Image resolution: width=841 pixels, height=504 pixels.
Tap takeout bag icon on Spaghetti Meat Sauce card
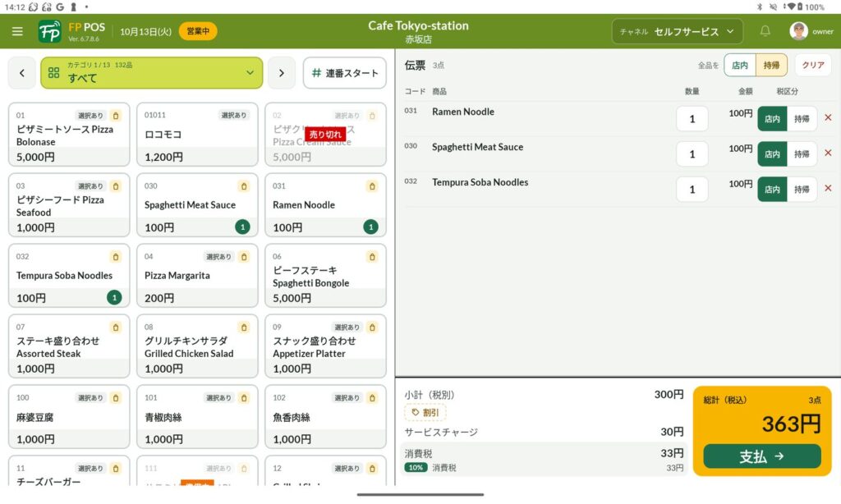pyautogui.click(x=243, y=186)
